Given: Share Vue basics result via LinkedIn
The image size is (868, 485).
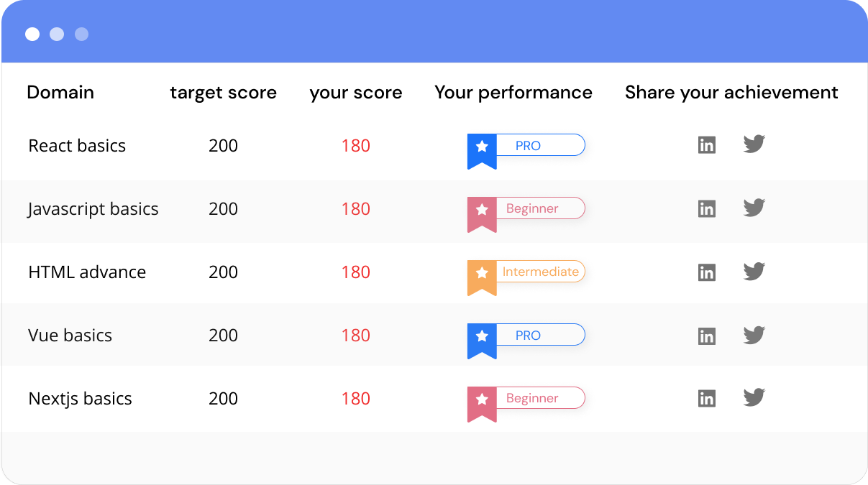Looking at the screenshot, I should point(707,335).
